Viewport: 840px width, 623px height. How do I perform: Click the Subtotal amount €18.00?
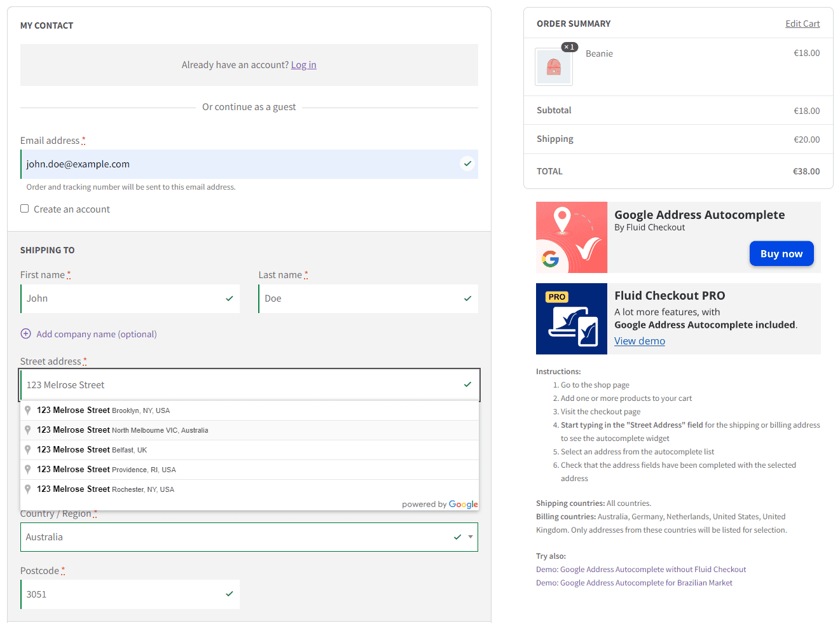pyautogui.click(x=806, y=111)
